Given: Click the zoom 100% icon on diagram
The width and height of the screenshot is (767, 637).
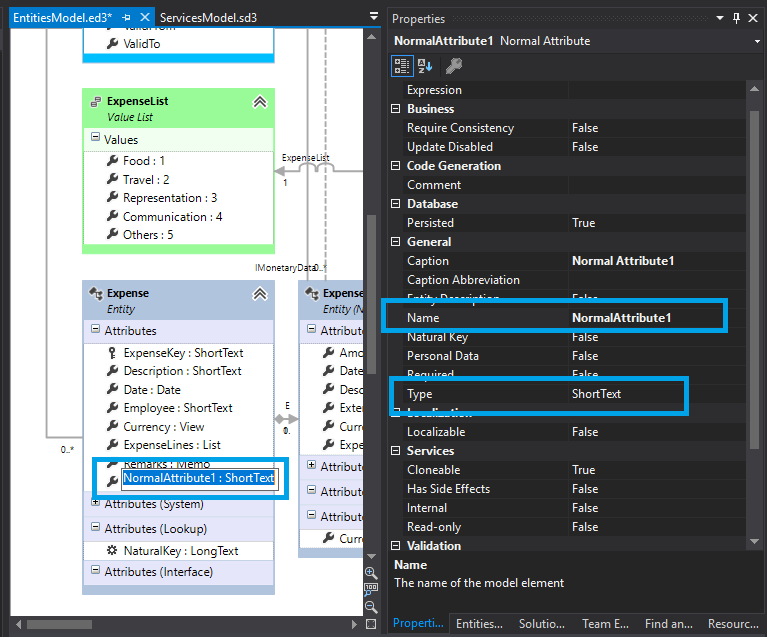Looking at the screenshot, I should pos(371,590).
